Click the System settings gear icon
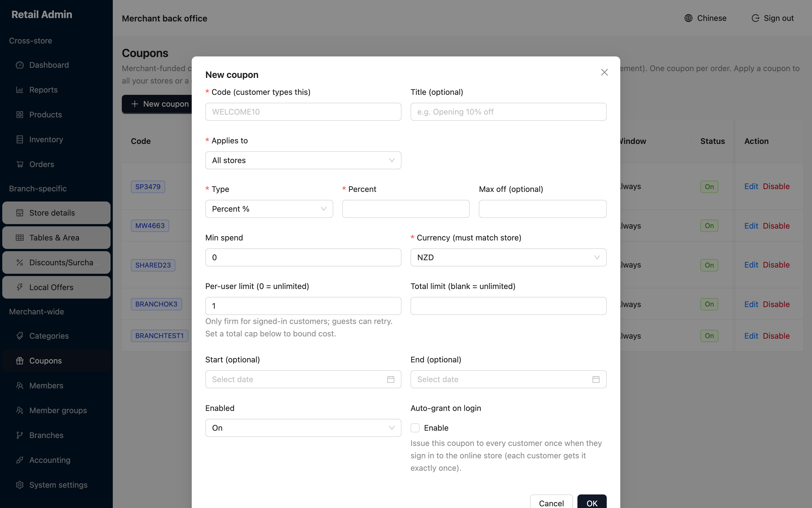 (20, 485)
